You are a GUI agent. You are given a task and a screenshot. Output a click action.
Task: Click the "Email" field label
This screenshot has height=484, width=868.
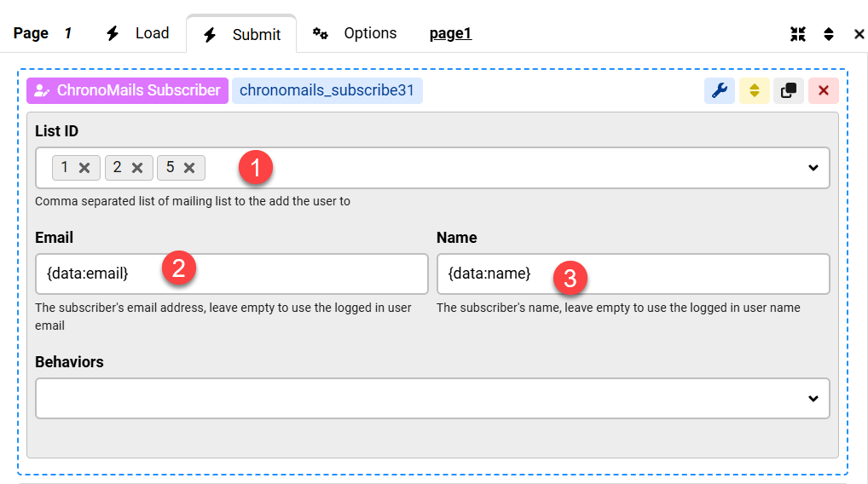point(54,237)
